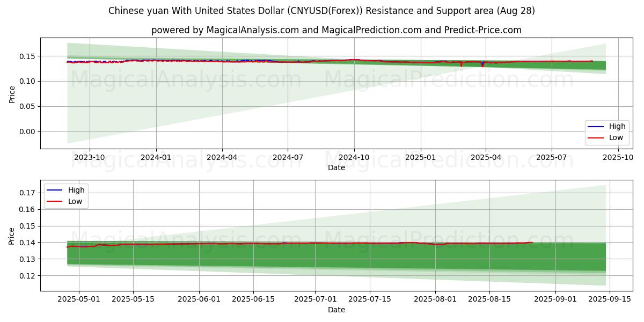Viewport: 644px width, 322px height.
Task: Click the '0.15' price tick on the top chart
Action: 28,56
